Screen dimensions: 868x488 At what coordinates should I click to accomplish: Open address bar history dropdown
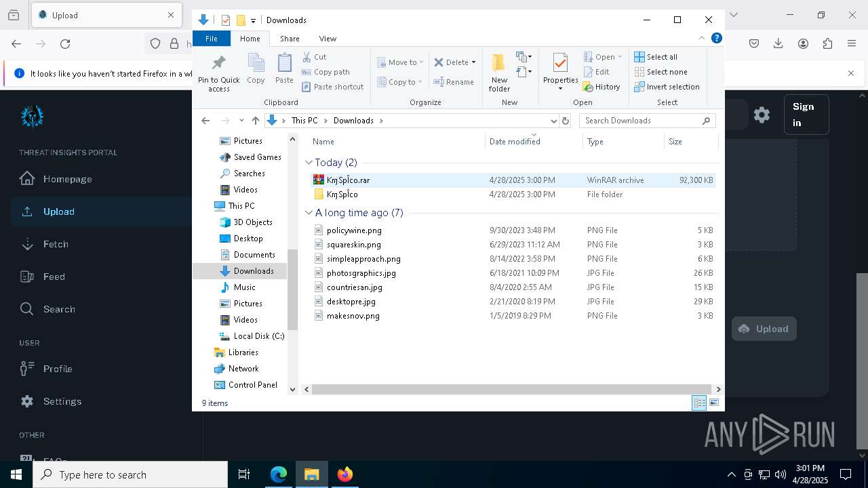point(553,121)
